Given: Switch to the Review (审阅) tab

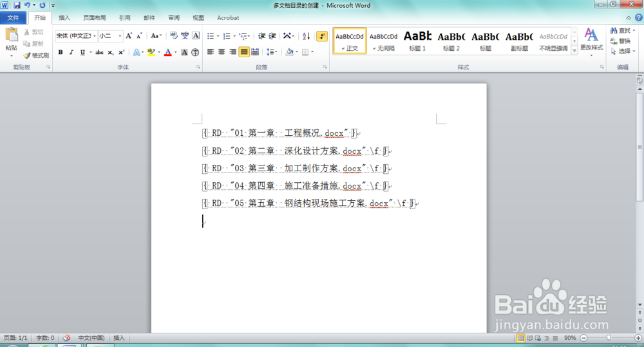Looking at the screenshot, I should [174, 17].
